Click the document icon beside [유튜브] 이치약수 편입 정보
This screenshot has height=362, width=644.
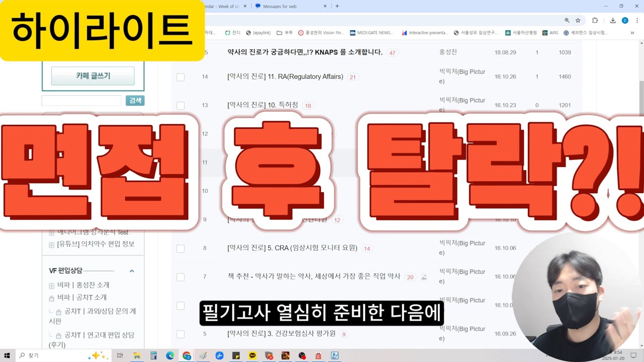(51, 244)
